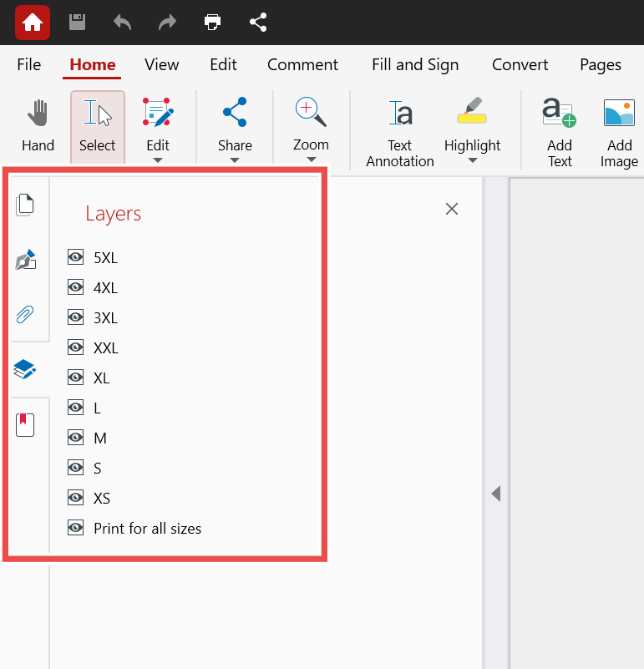
Task: Open the Fill and Sign tab
Action: pyautogui.click(x=415, y=65)
